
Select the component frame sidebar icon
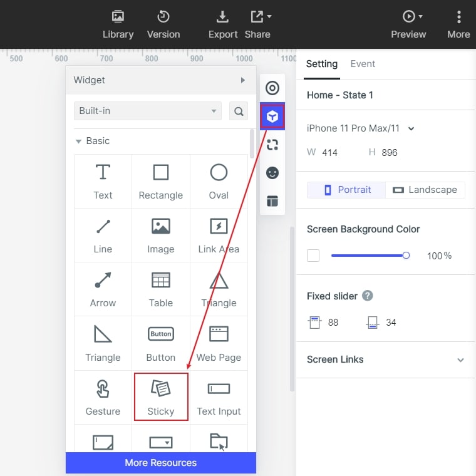272,145
